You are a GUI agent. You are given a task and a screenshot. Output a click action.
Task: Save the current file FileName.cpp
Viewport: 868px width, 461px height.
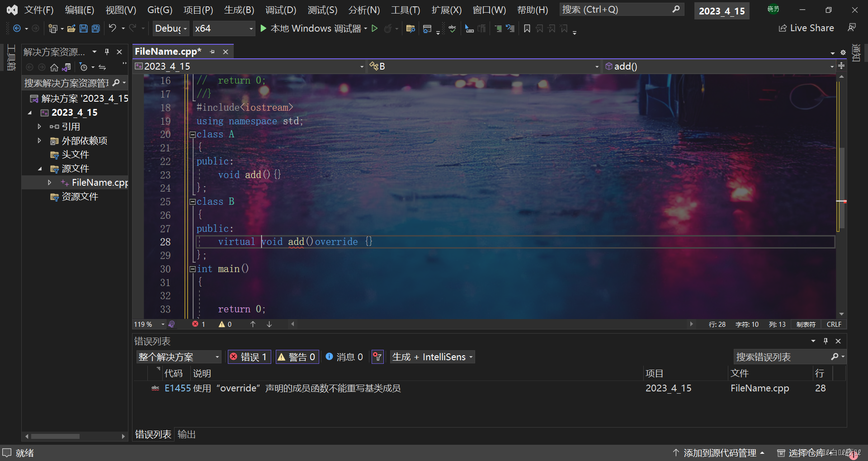pos(84,28)
